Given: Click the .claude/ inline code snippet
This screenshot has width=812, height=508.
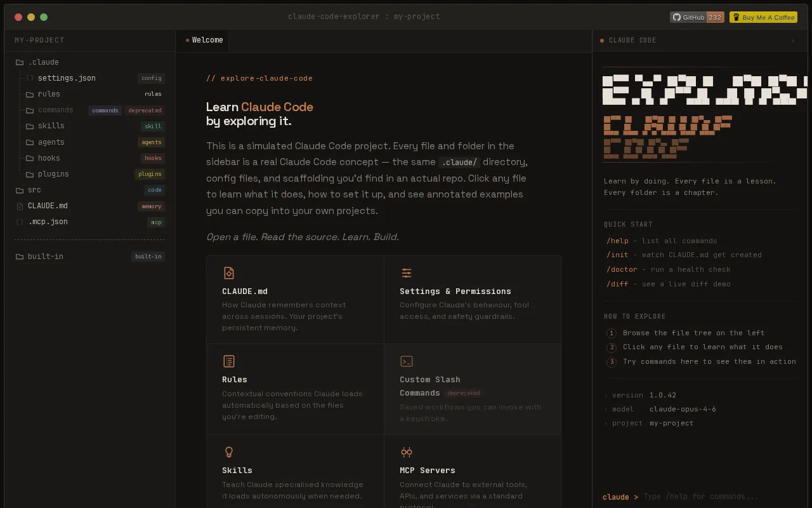Looking at the screenshot, I should (x=459, y=162).
